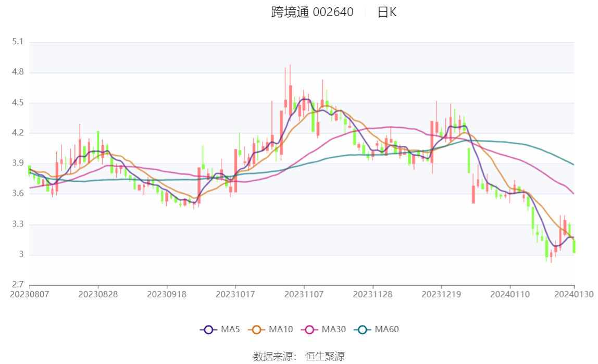Toggle the MA60 legend series
This screenshot has width=598, height=364.
(x=377, y=329)
